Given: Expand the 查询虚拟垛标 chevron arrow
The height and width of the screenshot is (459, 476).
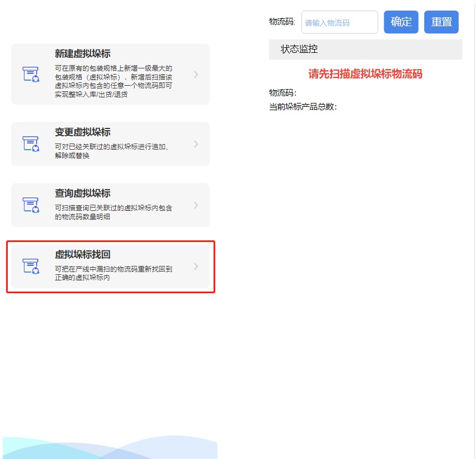Looking at the screenshot, I should [x=196, y=205].
